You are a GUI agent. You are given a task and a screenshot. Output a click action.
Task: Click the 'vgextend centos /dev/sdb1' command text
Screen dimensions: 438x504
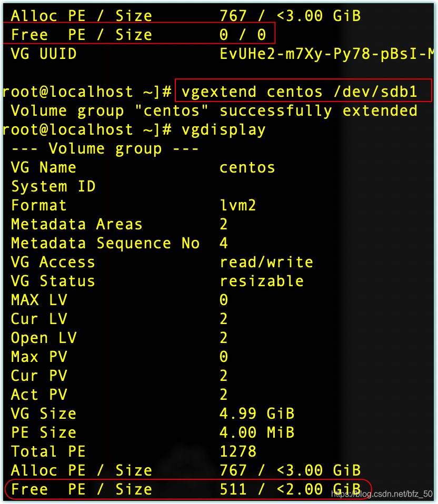[x=300, y=92]
